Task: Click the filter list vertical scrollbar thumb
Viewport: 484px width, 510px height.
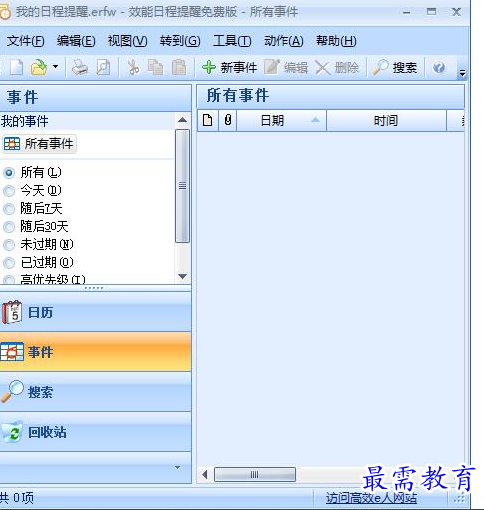Action: 182,186
